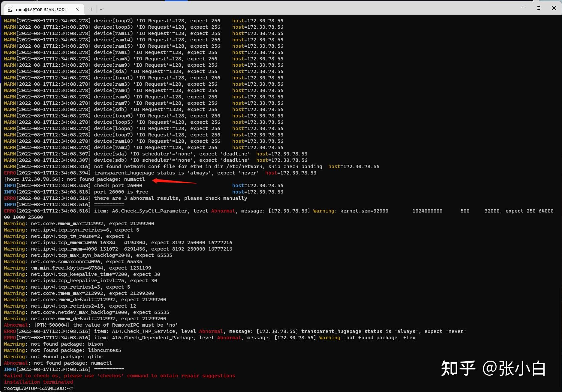Click the 'failed to check os' error line
562x392 pixels.
[x=119, y=376]
